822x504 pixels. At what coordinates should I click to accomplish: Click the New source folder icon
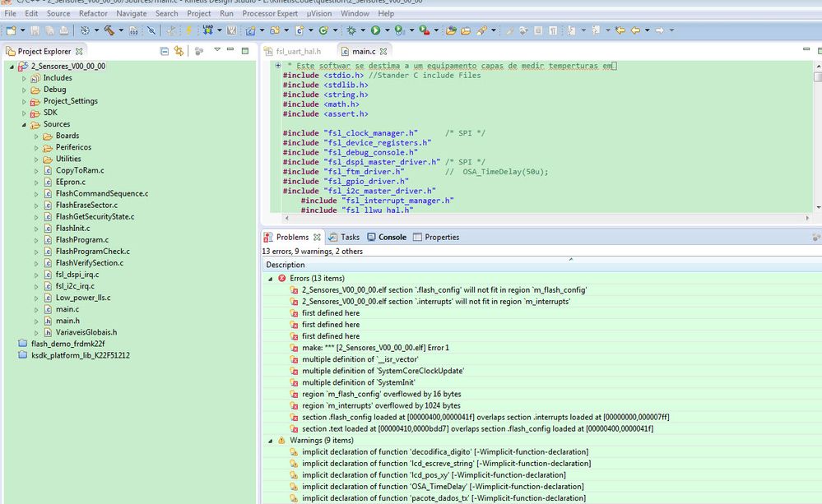(x=275, y=30)
